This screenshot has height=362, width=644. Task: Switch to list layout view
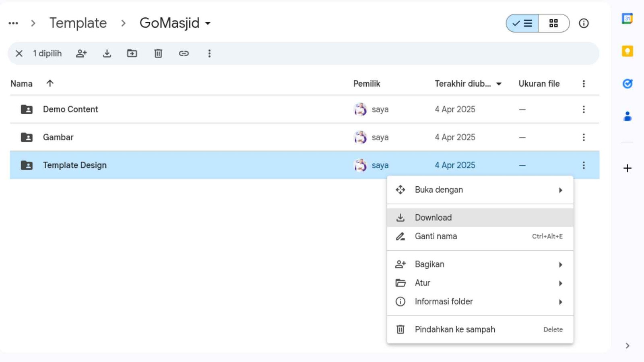coord(522,23)
